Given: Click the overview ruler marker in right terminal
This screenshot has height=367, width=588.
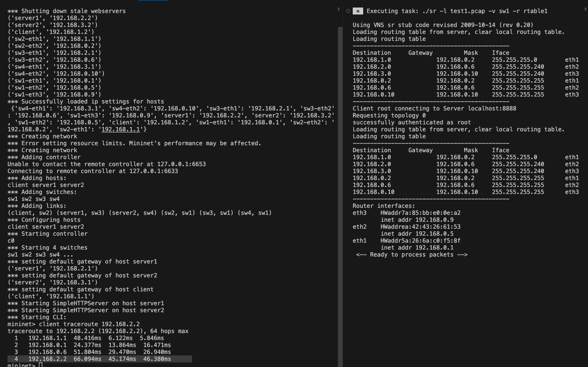Looking at the screenshot, I should pyautogui.click(x=585, y=9).
